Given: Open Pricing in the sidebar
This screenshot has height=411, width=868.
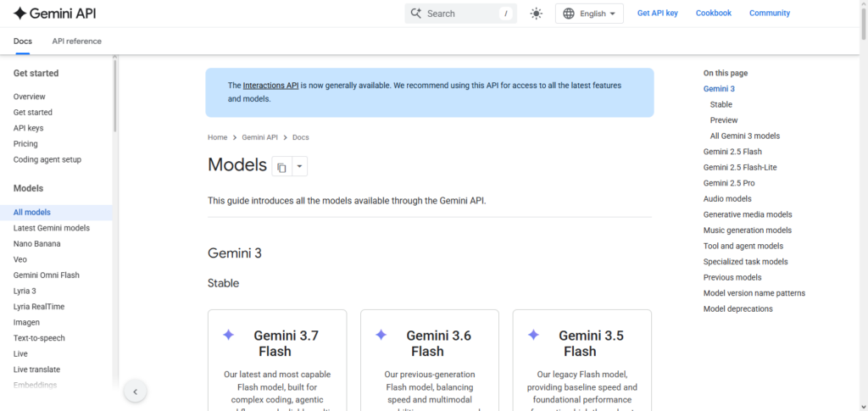Looking at the screenshot, I should coord(25,144).
